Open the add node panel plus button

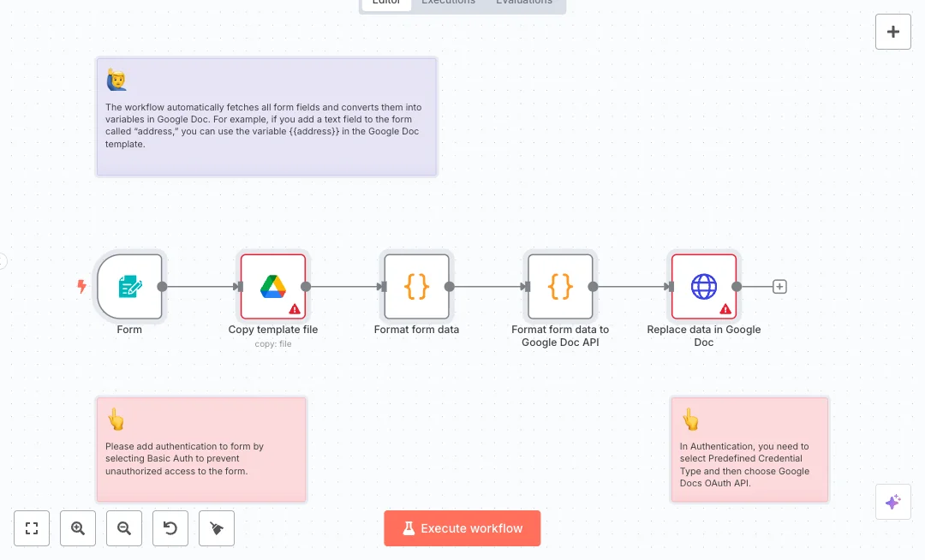(x=892, y=32)
